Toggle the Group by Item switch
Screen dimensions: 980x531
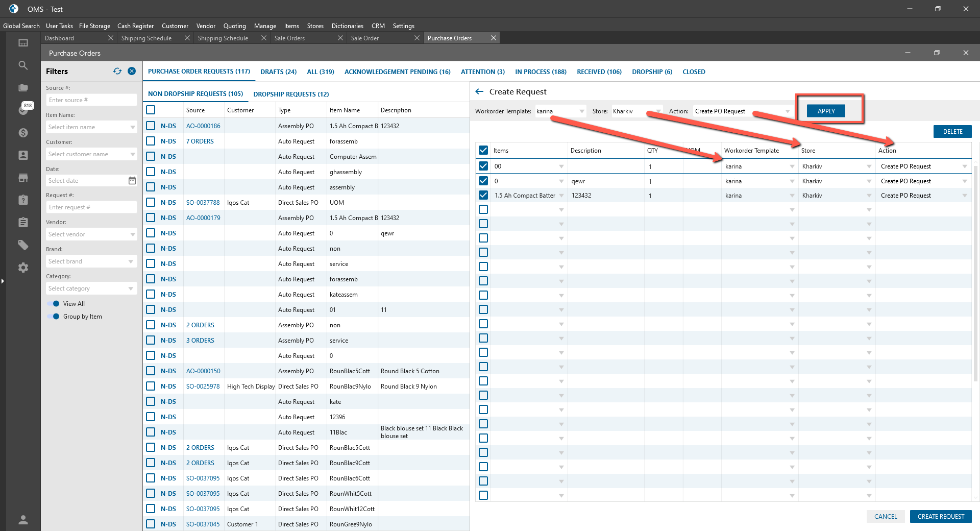tap(54, 317)
